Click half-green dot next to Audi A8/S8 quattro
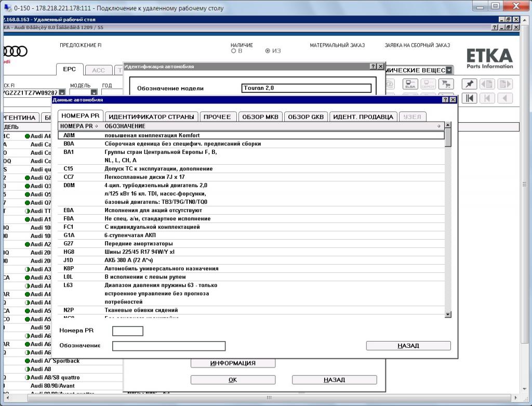This screenshot has width=532, height=406. [28, 377]
